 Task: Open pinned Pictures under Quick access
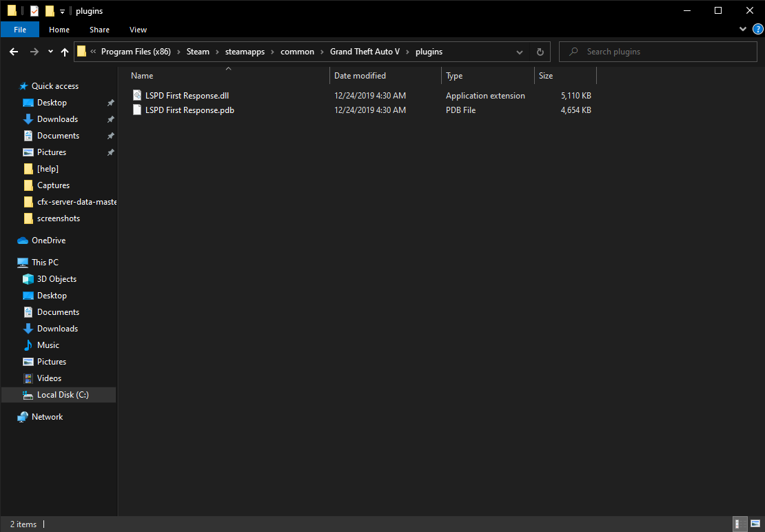coord(52,152)
